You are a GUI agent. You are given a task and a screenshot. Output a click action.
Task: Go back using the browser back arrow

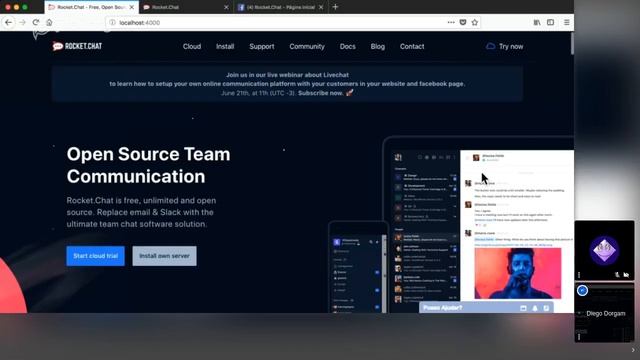point(8,22)
